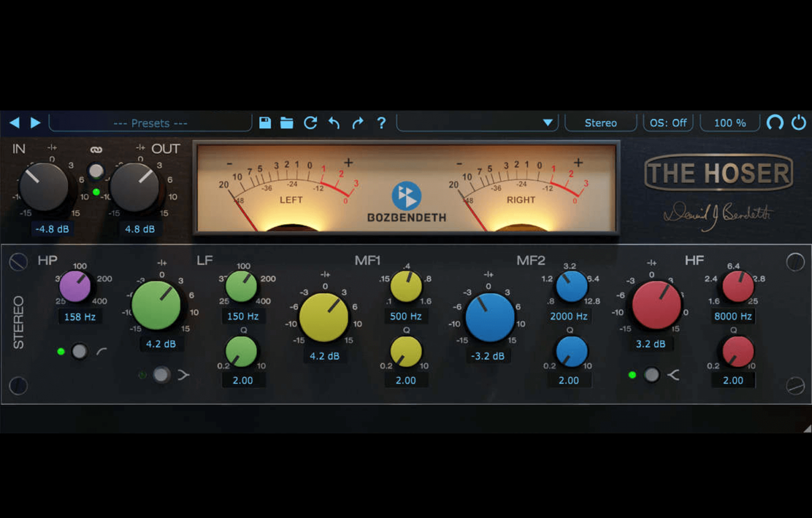Image resolution: width=812 pixels, height=518 pixels.
Task: Click the redo arrow icon
Action: (x=357, y=122)
